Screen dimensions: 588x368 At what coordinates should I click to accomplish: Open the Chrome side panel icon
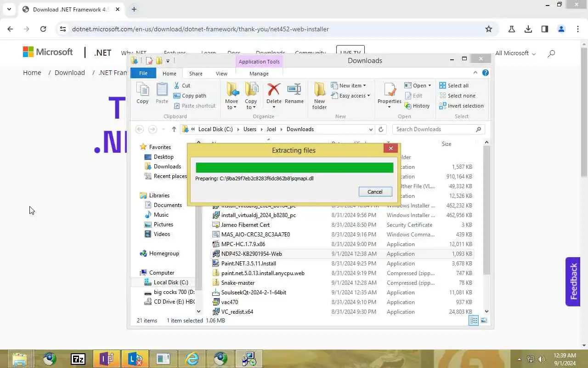click(545, 29)
